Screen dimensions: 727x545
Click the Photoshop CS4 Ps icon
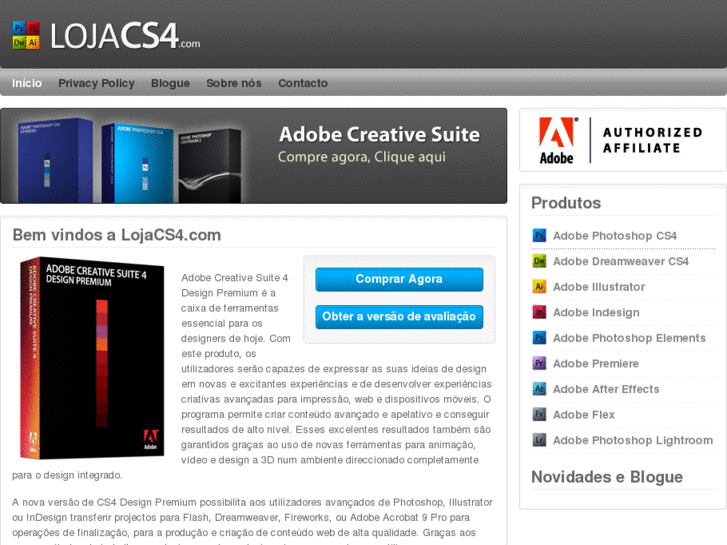pos(539,236)
